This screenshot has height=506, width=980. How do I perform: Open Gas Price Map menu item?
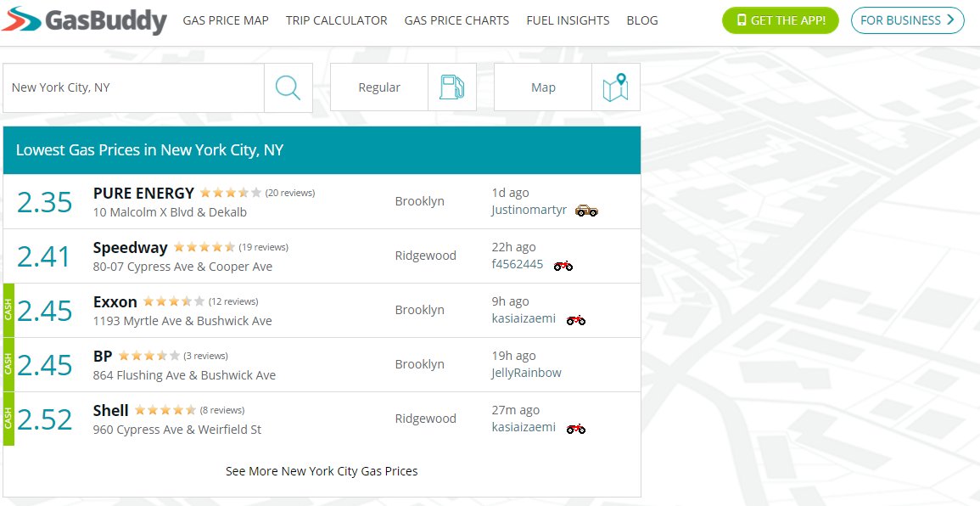tap(226, 20)
